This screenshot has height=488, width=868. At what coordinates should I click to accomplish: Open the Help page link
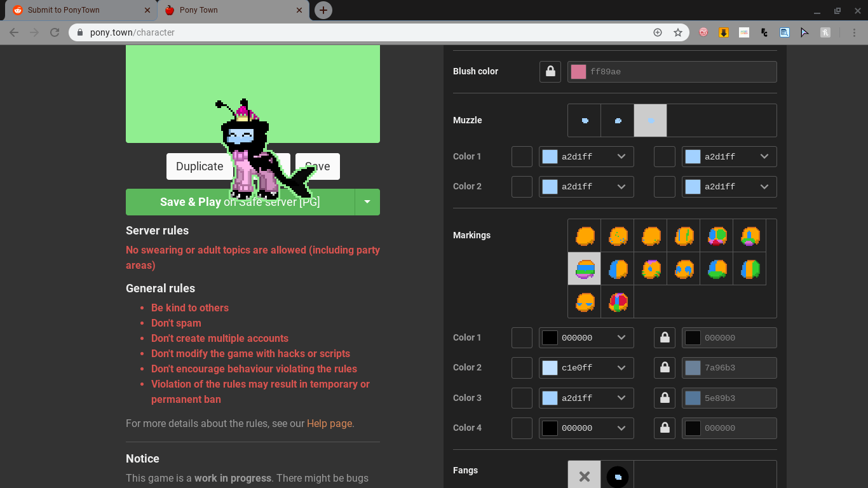pyautogui.click(x=329, y=423)
